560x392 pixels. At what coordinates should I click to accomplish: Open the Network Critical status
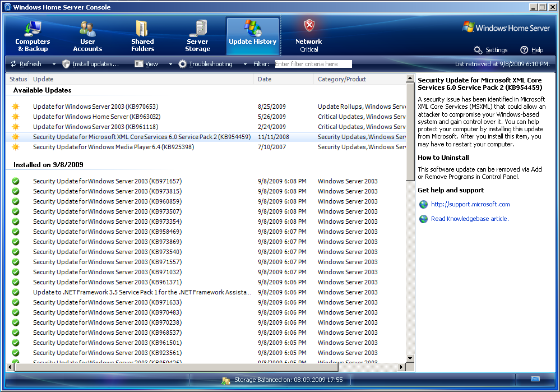pyautogui.click(x=309, y=36)
